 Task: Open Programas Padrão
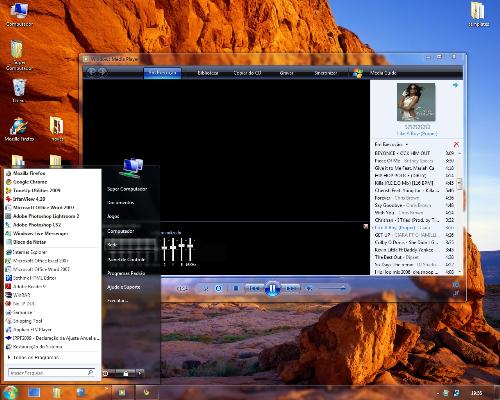(126, 273)
